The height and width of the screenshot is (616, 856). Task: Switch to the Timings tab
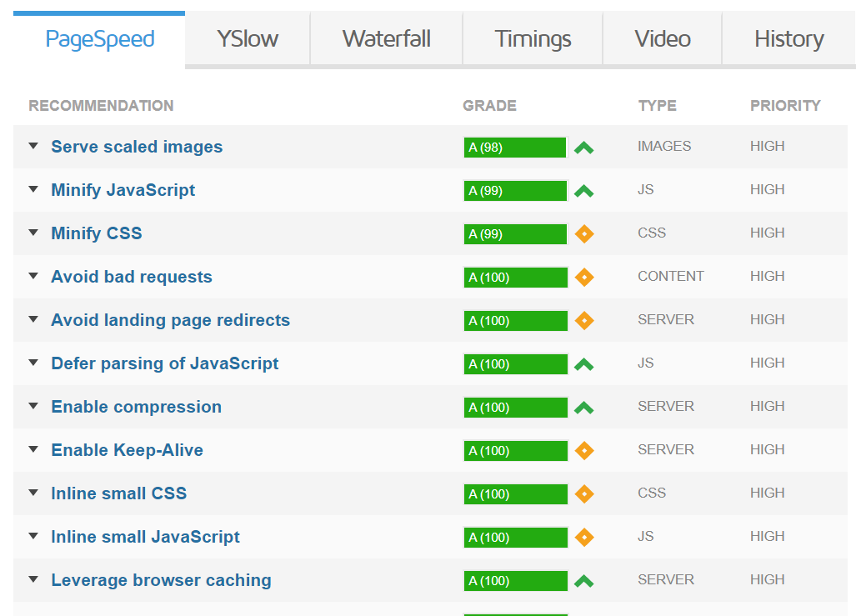(533, 38)
